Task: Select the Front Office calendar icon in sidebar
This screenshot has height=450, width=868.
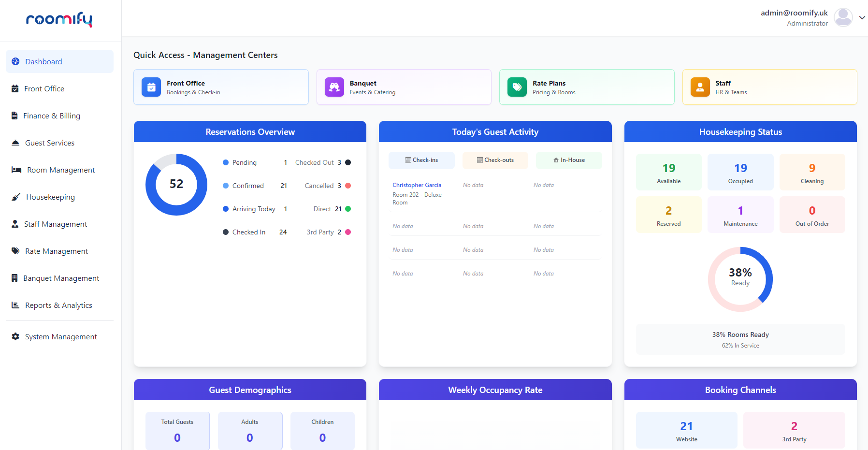Action: tap(15, 88)
